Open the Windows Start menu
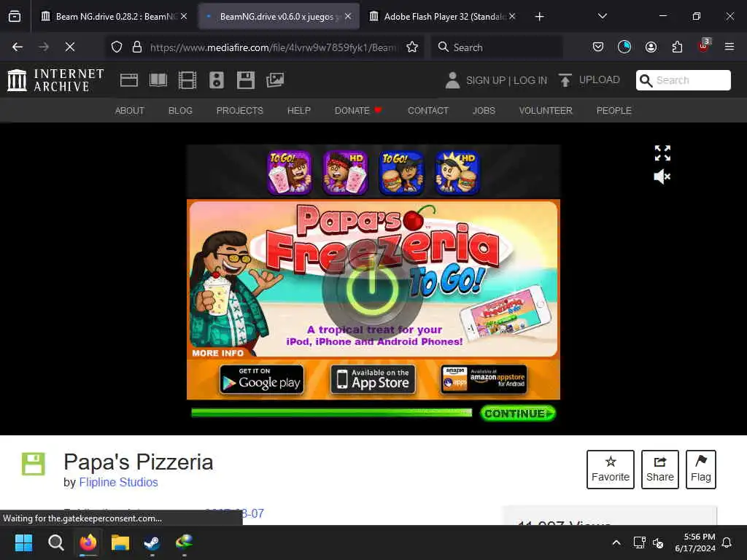The width and height of the screenshot is (747, 560). [x=23, y=542]
